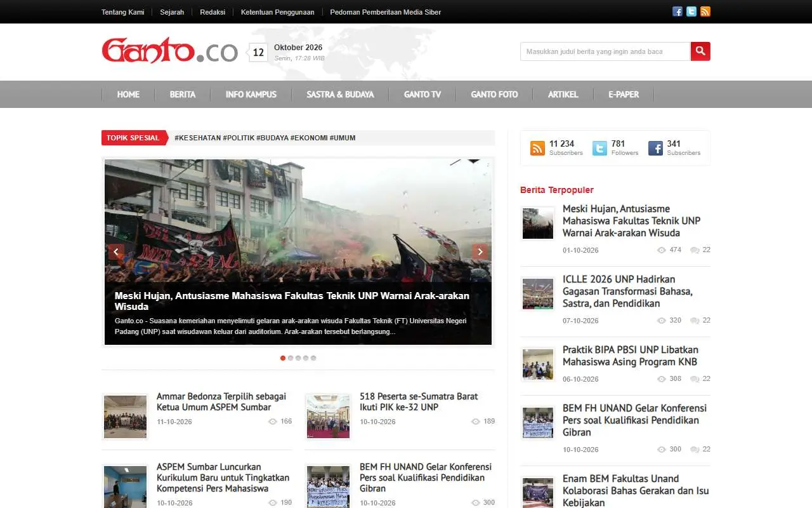Open the GANTO FOTO section
Viewport: 812px width, 508px height.
click(x=494, y=94)
